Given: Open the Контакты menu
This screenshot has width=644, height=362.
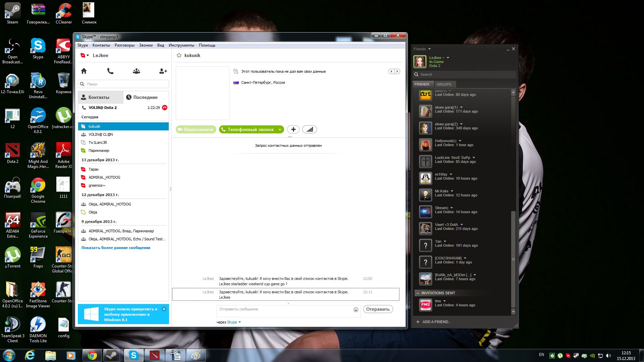Looking at the screenshot, I should click(x=101, y=45).
